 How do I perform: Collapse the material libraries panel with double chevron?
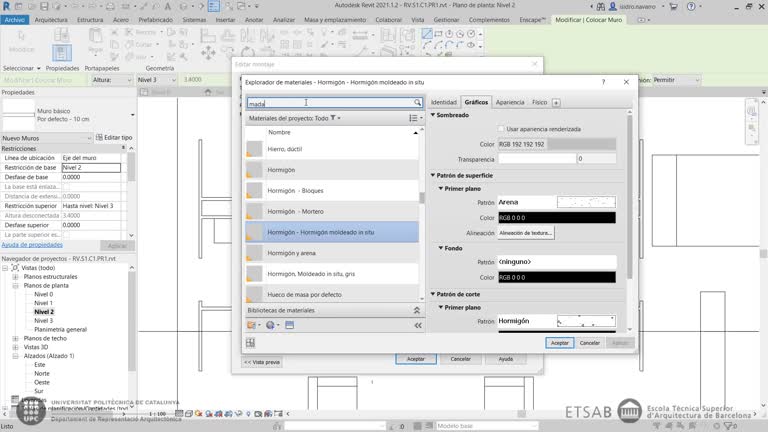pos(417,311)
